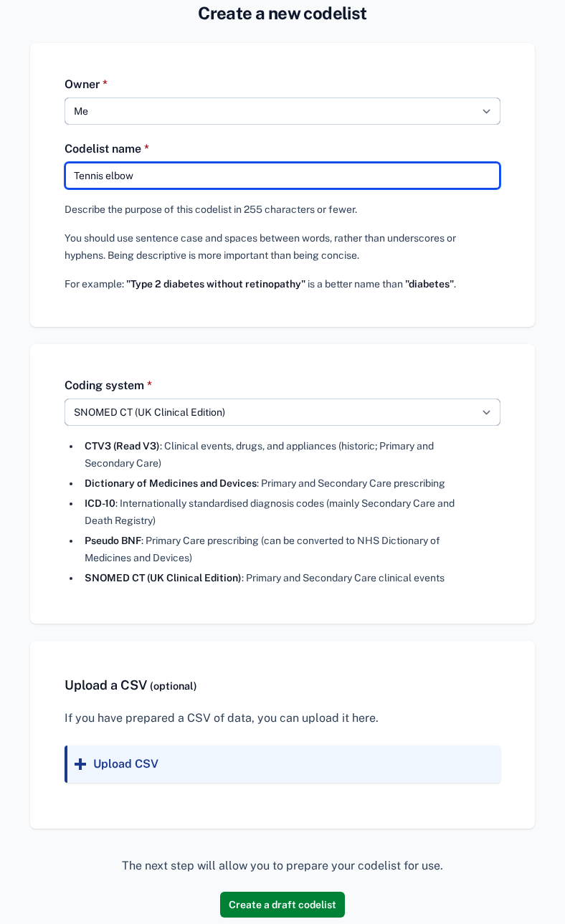Click the plus icon beside Upload CSV
Screen dimensions: 565x924
click(80, 764)
